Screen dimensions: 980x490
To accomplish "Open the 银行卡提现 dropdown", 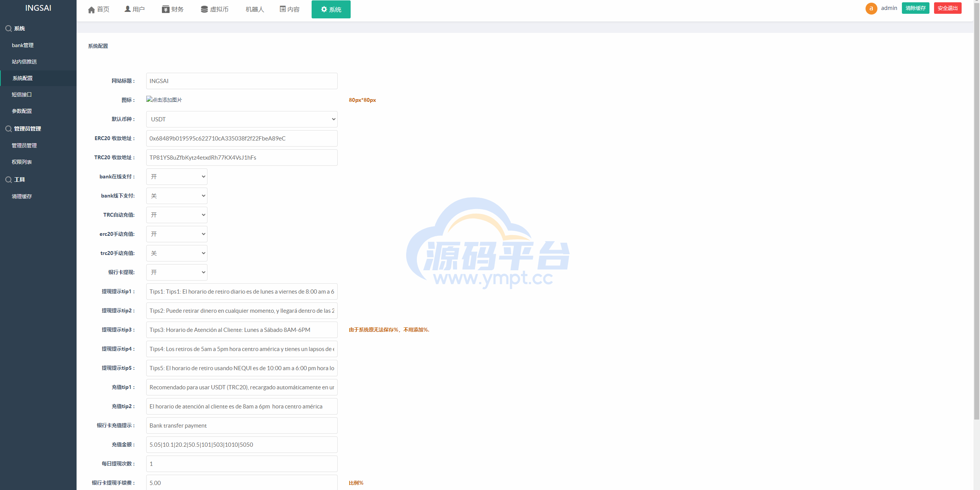I will click(x=177, y=272).
